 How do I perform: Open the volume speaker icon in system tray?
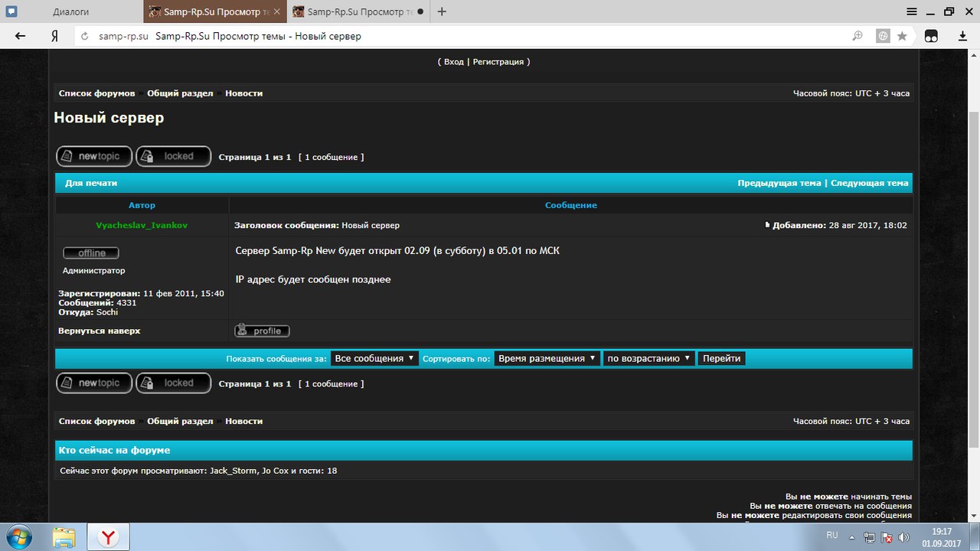[x=903, y=537]
